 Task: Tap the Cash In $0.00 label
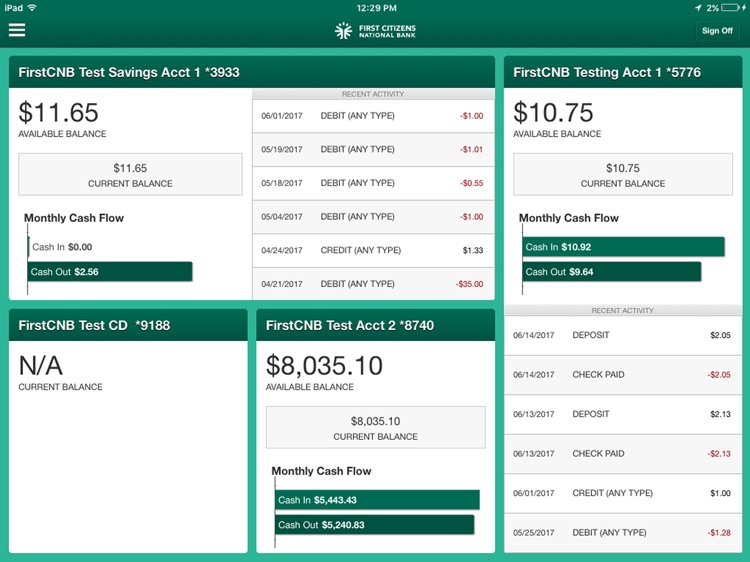[62, 247]
